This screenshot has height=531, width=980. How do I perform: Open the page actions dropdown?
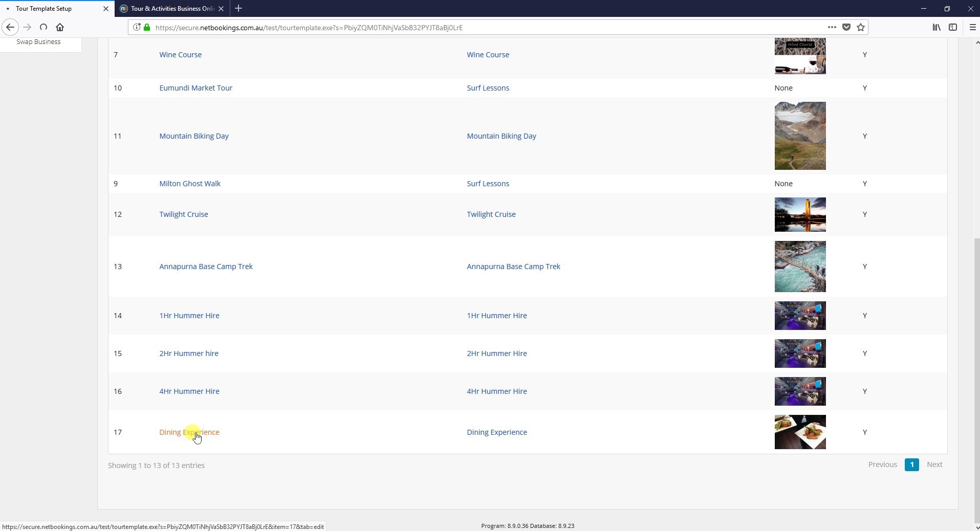click(832, 27)
